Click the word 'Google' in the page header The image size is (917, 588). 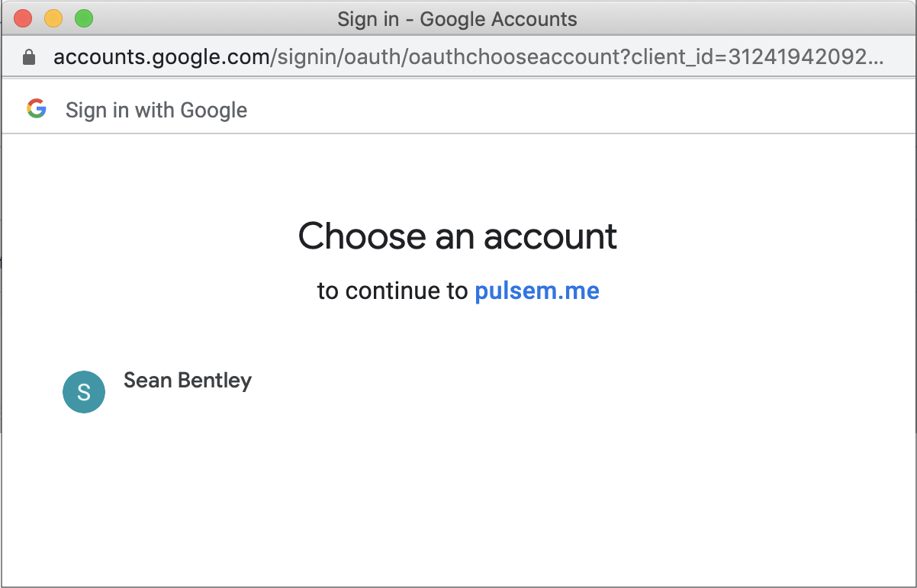(214, 110)
